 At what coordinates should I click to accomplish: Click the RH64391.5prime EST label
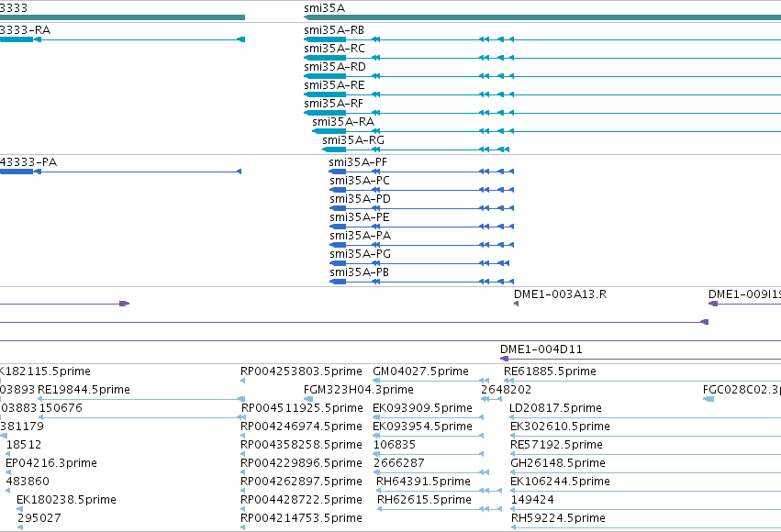tap(423, 482)
